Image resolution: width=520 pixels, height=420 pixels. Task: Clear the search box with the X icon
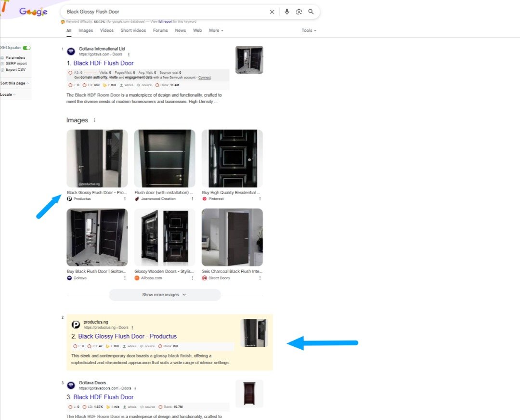(x=272, y=12)
